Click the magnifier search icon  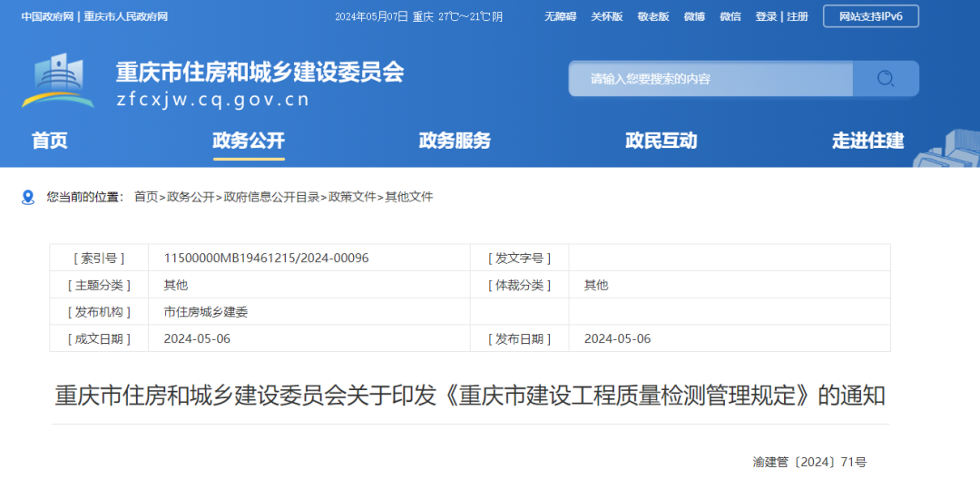coord(886,79)
